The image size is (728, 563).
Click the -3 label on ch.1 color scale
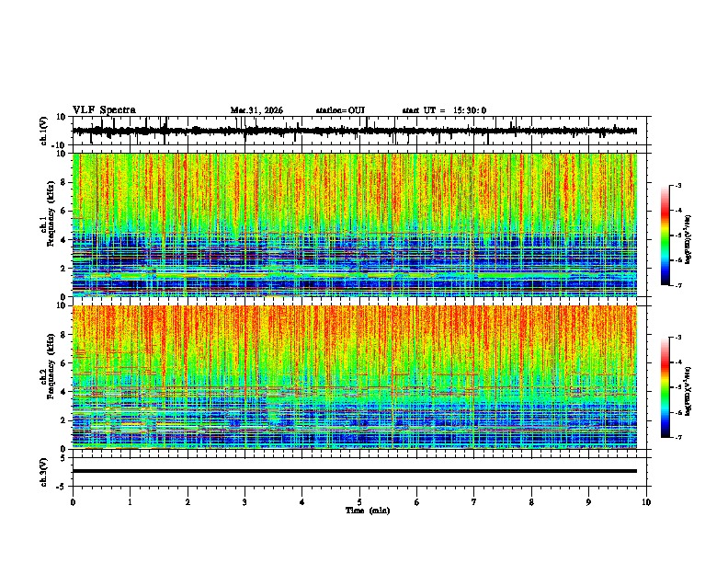click(x=678, y=185)
